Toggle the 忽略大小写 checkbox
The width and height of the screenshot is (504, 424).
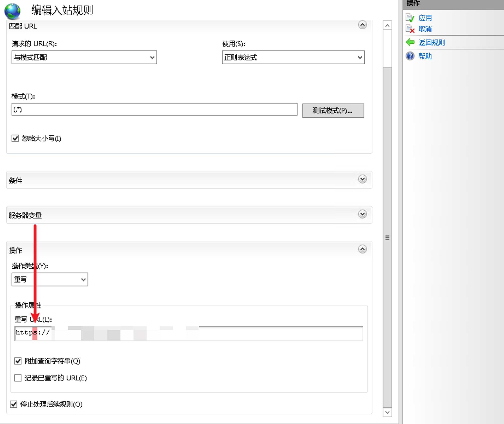tap(15, 138)
